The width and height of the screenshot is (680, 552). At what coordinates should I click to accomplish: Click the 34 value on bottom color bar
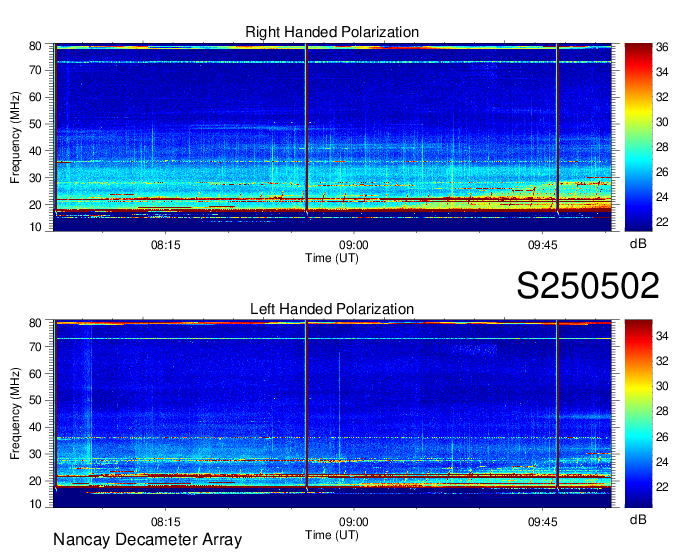[x=662, y=336]
